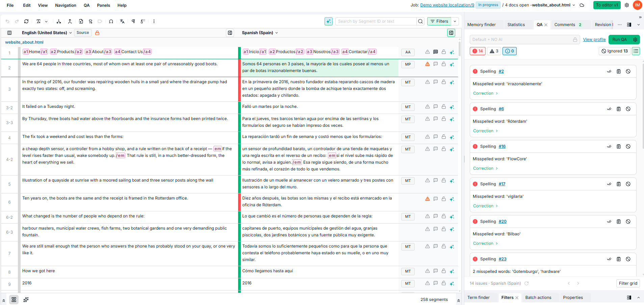This screenshot has width=644, height=305.
Task: Click the To editor v1 button
Action: 607,5
